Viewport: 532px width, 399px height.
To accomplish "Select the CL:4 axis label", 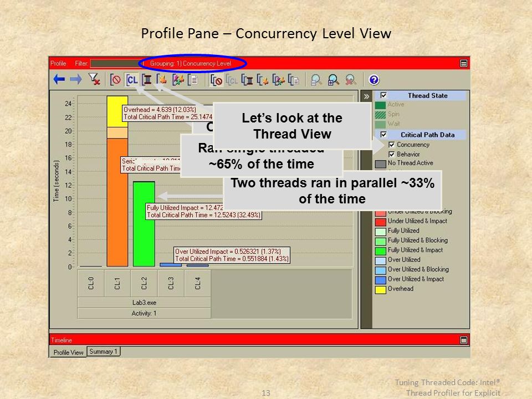I will point(197,283).
